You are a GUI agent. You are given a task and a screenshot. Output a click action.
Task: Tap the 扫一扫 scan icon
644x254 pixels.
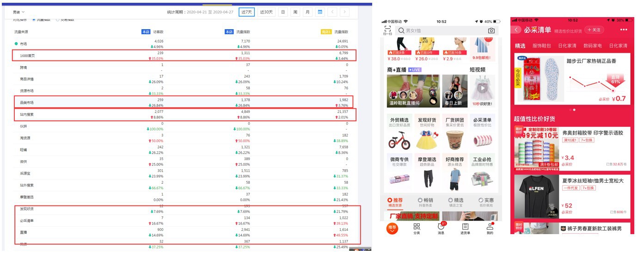coord(387,31)
